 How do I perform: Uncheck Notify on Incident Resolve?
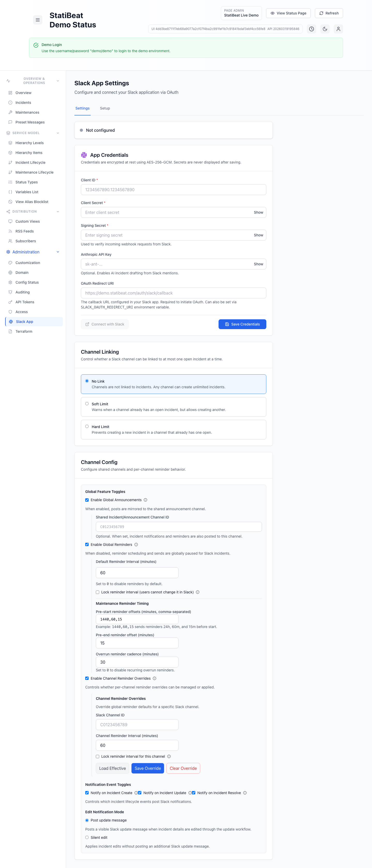tap(194, 793)
